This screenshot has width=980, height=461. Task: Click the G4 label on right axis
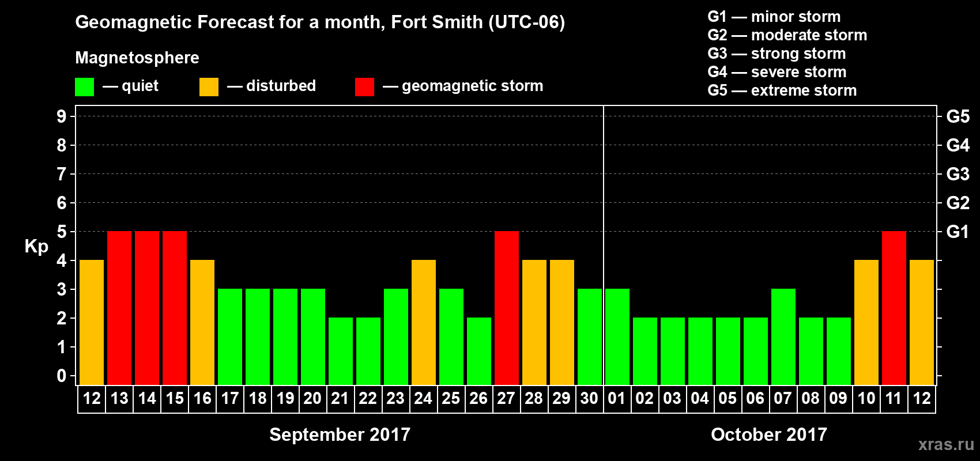(958, 145)
